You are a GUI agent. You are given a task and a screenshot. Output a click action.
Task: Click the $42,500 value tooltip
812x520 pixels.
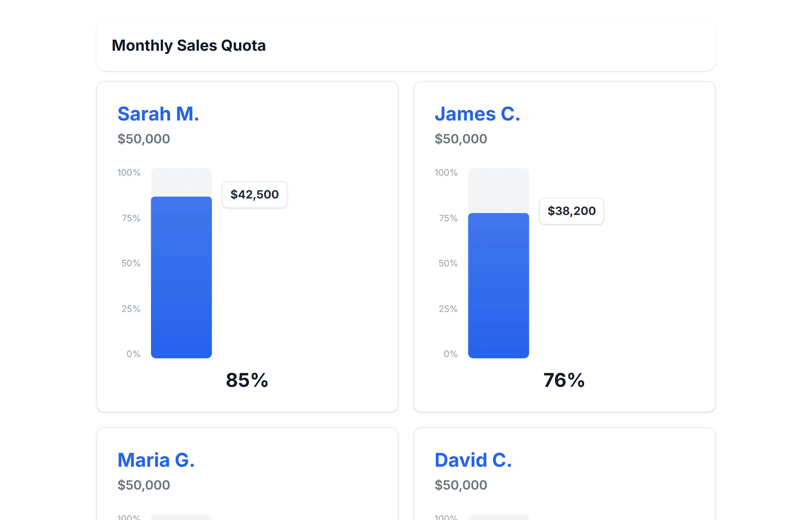pyautogui.click(x=254, y=194)
